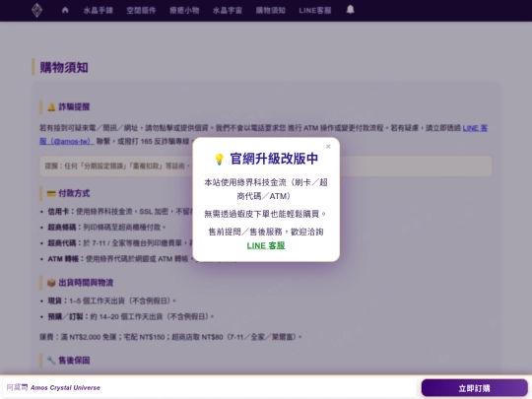Open the 水晶手鍊 menu item
This screenshot has width=532, height=399.
point(99,11)
